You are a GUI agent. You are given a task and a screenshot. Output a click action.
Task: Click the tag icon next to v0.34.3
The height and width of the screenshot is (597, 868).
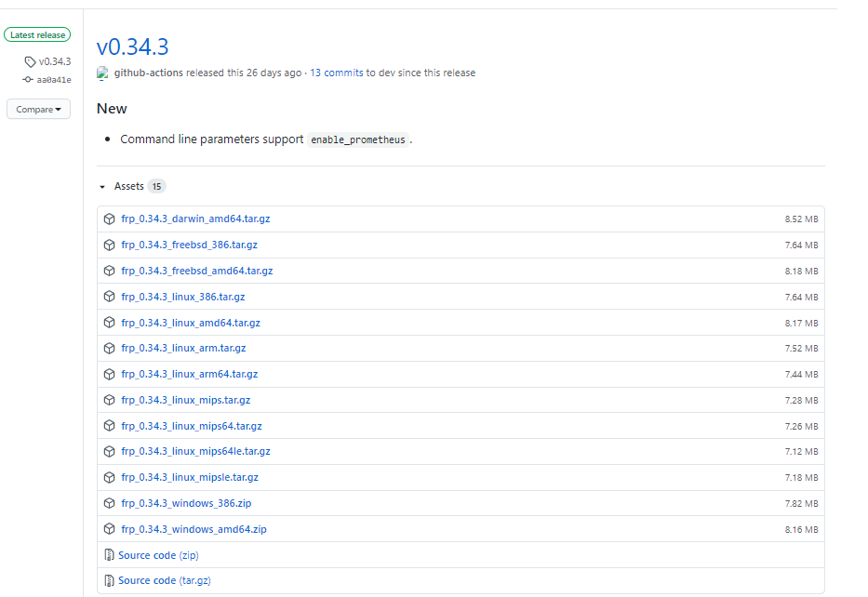click(x=30, y=61)
